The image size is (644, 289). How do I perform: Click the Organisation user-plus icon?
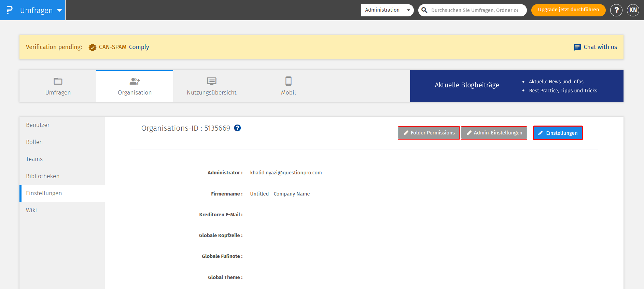135,81
